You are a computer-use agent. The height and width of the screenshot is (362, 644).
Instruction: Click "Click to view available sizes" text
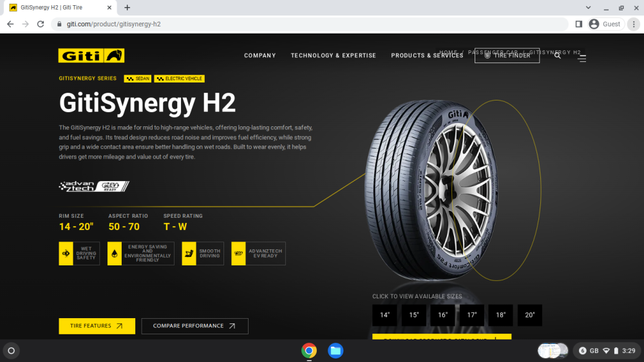[x=417, y=296]
